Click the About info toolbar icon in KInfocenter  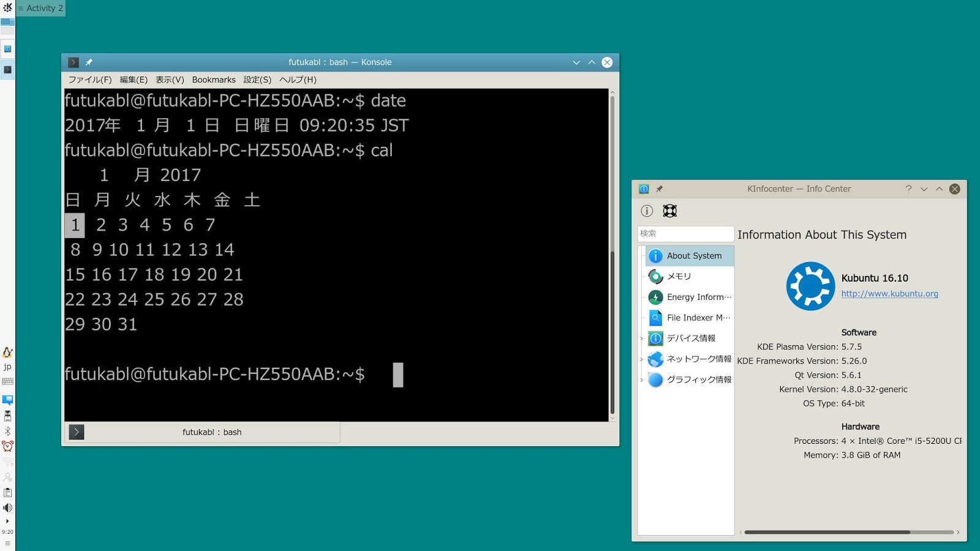click(647, 211)
